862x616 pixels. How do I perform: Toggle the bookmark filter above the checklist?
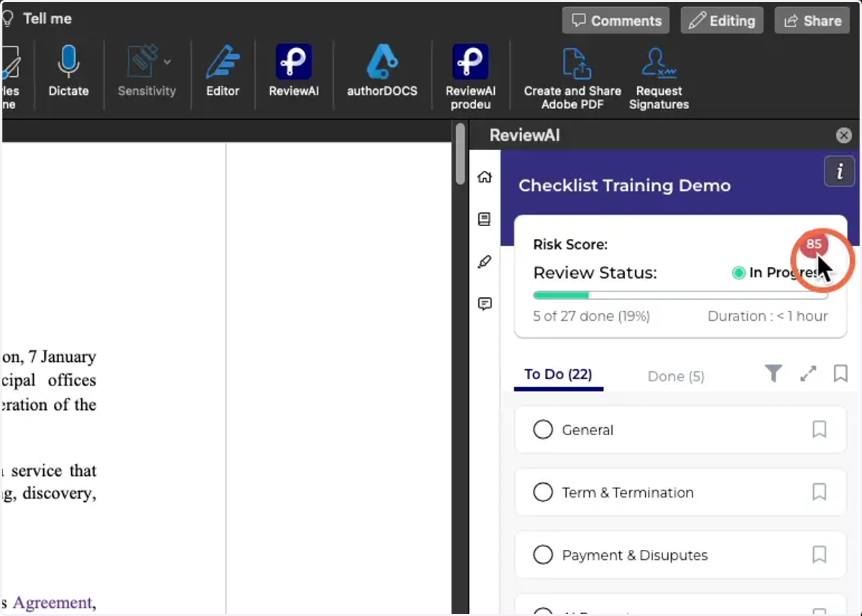(x=840, y=373)
